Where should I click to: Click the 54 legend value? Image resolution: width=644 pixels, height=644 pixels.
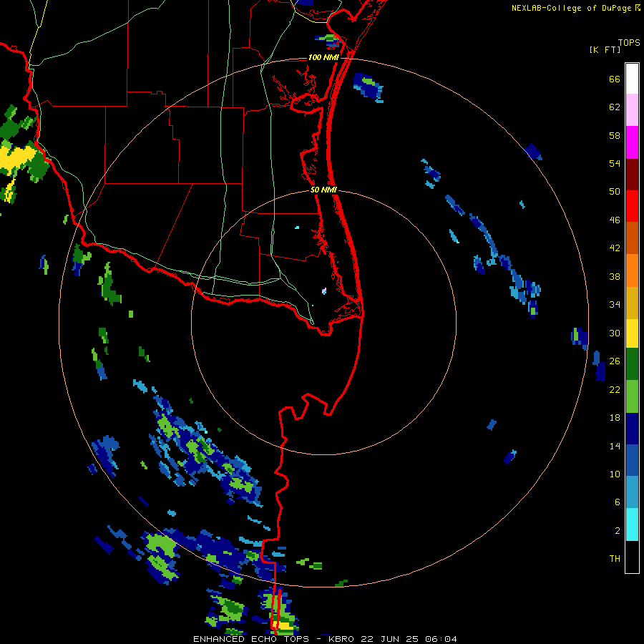(x=615, y=163)
